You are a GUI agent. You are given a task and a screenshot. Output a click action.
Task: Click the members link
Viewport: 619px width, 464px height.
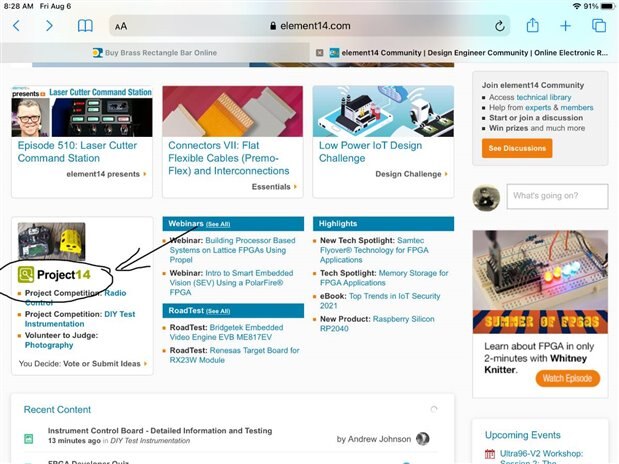click(x=577, y=107)
